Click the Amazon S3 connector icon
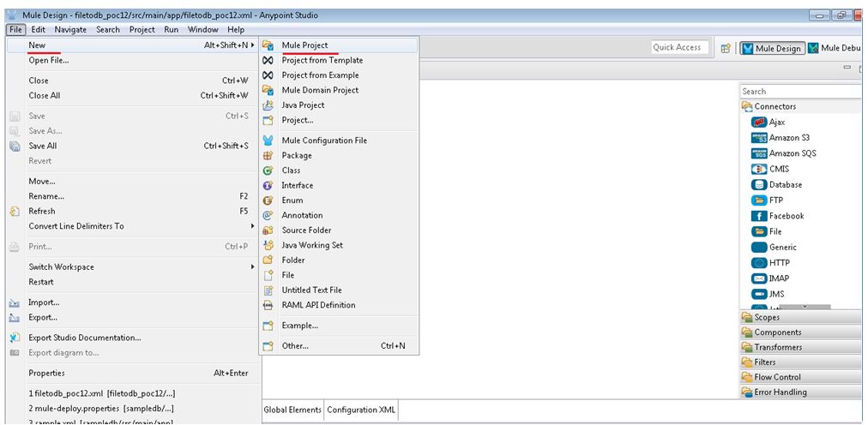868x425 pixels. click(759, 138)
